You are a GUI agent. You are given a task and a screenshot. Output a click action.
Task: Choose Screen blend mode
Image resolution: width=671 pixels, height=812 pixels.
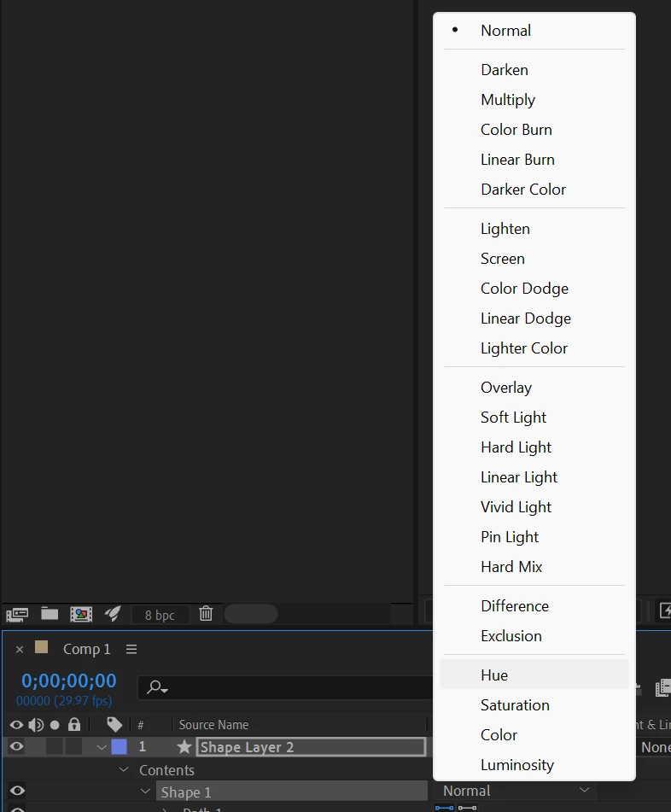point(534,259)
